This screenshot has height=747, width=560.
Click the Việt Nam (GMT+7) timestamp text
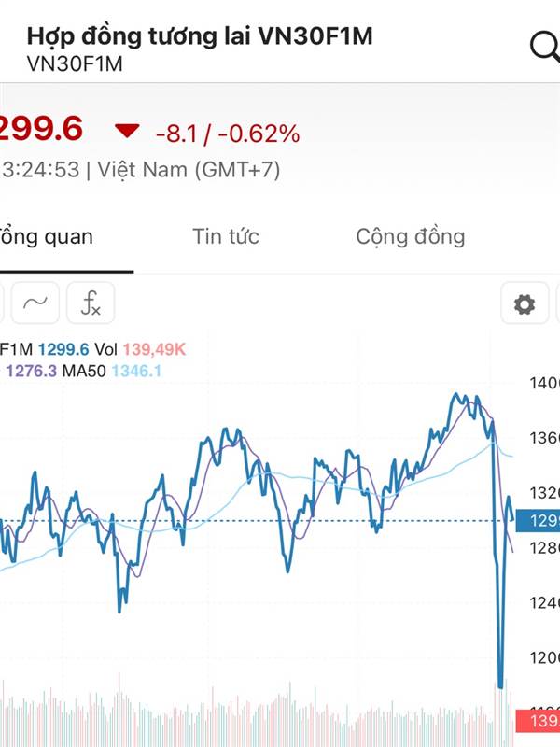pyautogui.click(x=189, y=170)
